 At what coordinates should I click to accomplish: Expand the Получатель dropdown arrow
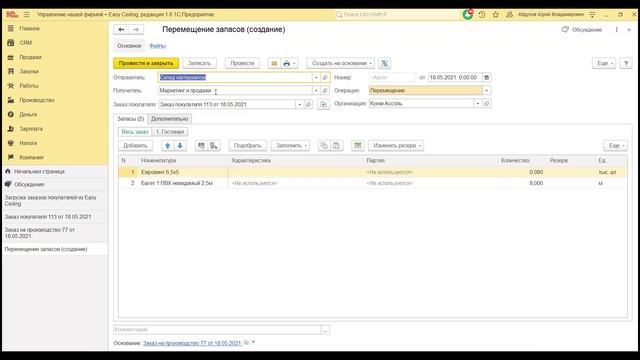point(316,91)
